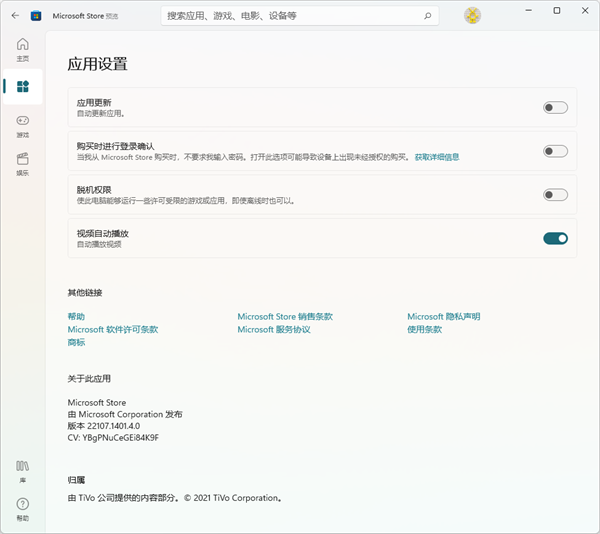The image size is (600, 534).
Task: Enable the 应用更新 toggle
Action: tap(555, 108)
